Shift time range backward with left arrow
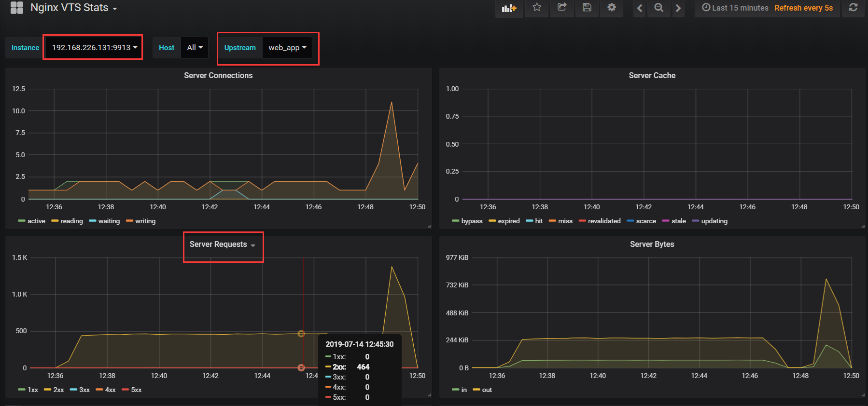This screenshot has width=868, height=406. pos(640,8)
